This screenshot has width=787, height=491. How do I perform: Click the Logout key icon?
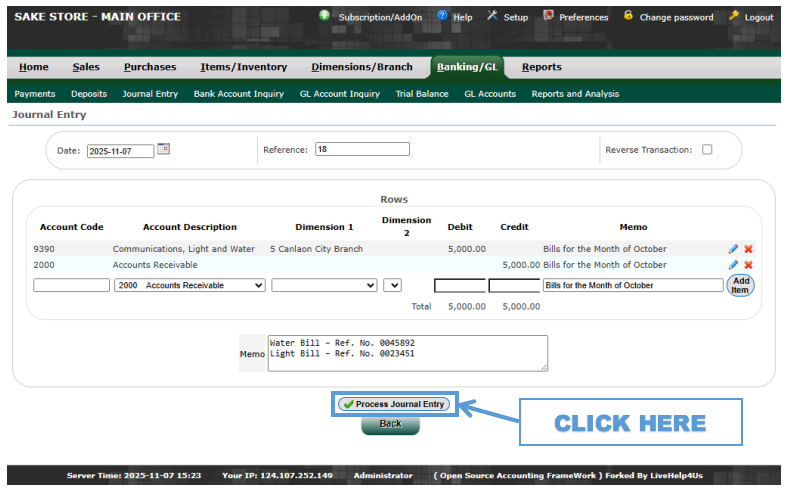735,16
